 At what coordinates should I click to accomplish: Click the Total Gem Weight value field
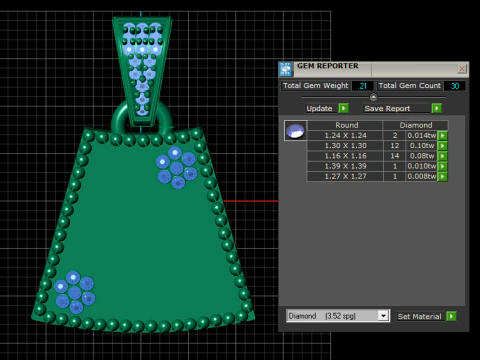click(x=362, y=86)
